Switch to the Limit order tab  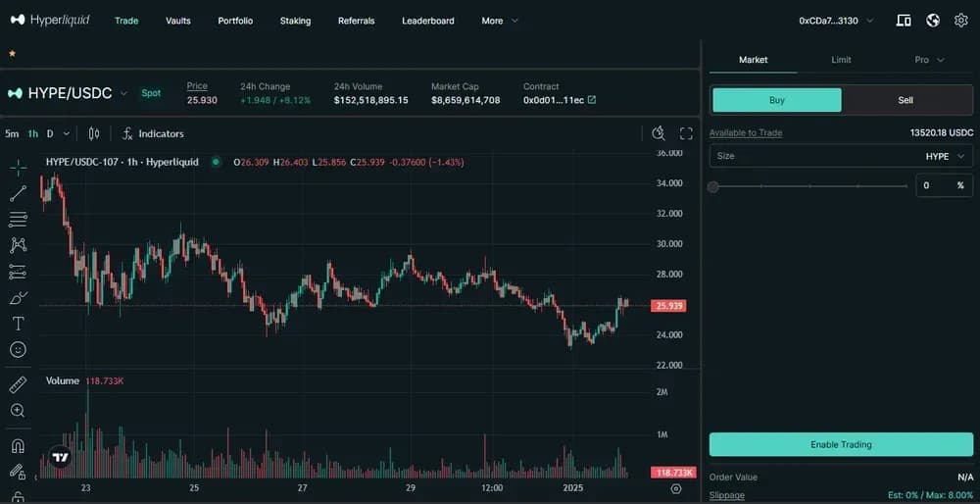[x=841, y=60]
